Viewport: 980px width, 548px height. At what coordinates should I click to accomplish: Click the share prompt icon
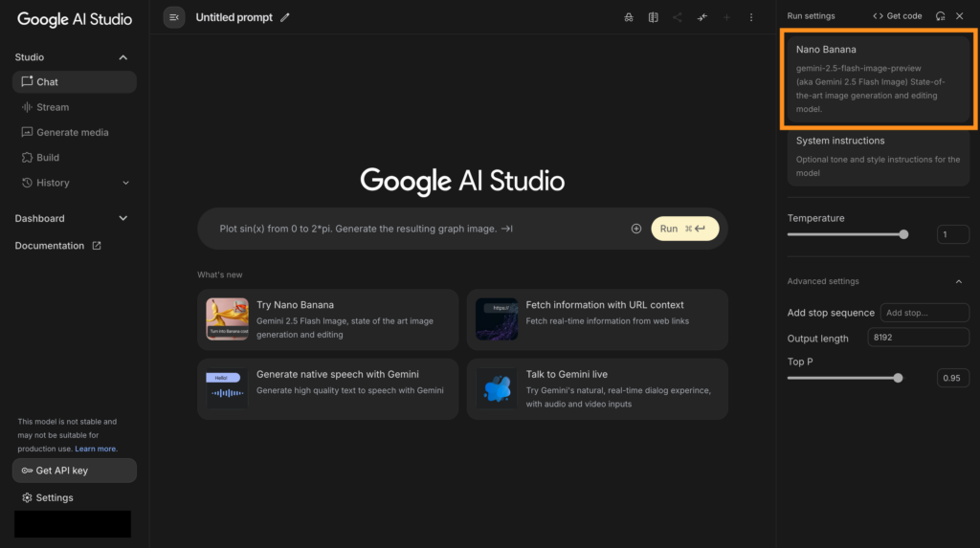point(678,17)
